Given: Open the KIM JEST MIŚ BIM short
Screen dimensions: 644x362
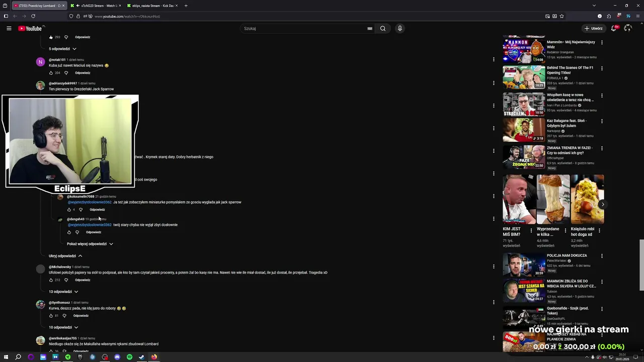Looking at the screenshot, I should pos(519,199).
